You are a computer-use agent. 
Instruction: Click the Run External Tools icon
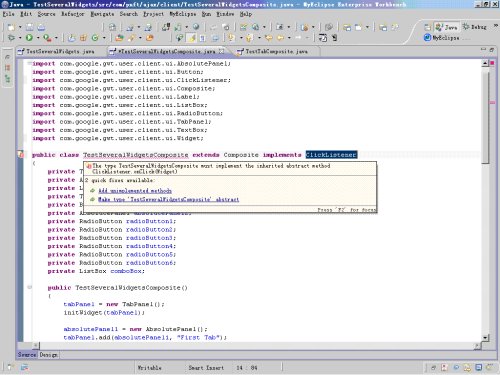coord(47,38)
